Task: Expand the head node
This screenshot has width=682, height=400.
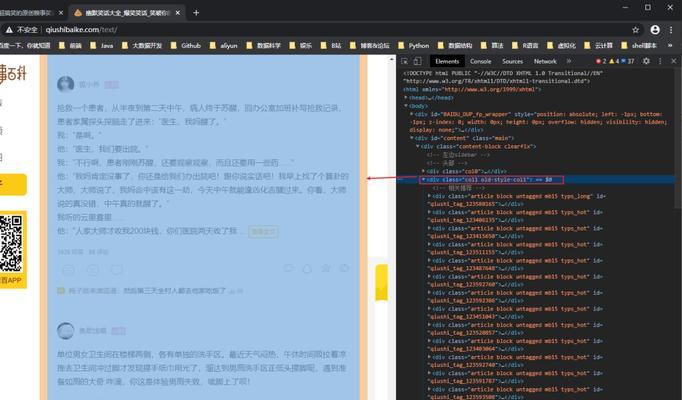Action: (x=406, y=98)
